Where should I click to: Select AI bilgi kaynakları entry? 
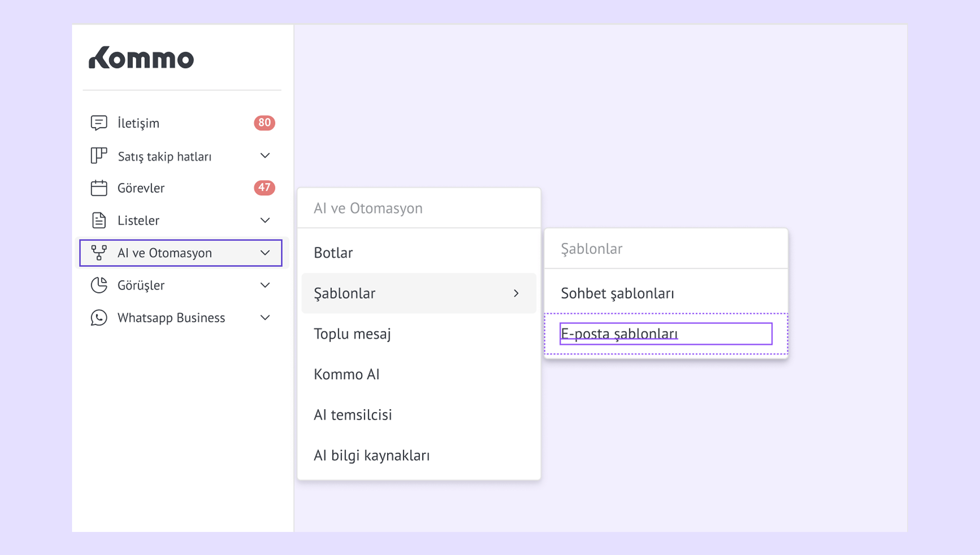pos(371,456)
